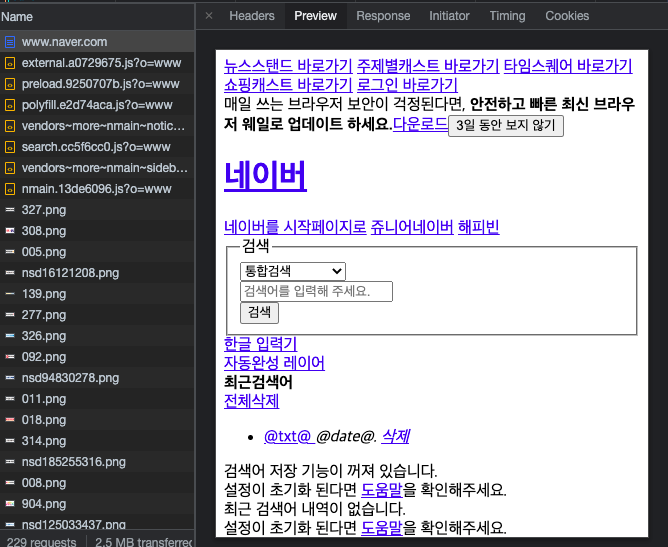Screen dimensions: 668x547
Task: Select the vendors~more~nmain~sideb… request row
Action: point(97,168)
